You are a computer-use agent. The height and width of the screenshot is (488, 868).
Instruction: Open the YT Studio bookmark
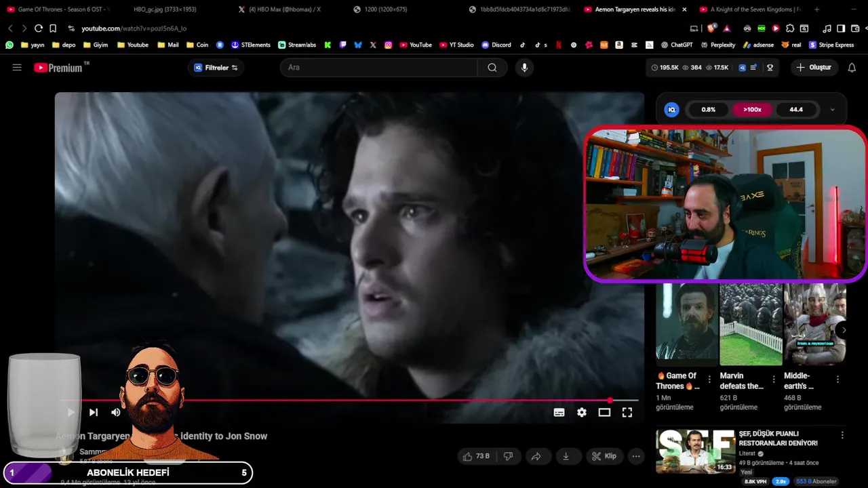pos(457,45)
